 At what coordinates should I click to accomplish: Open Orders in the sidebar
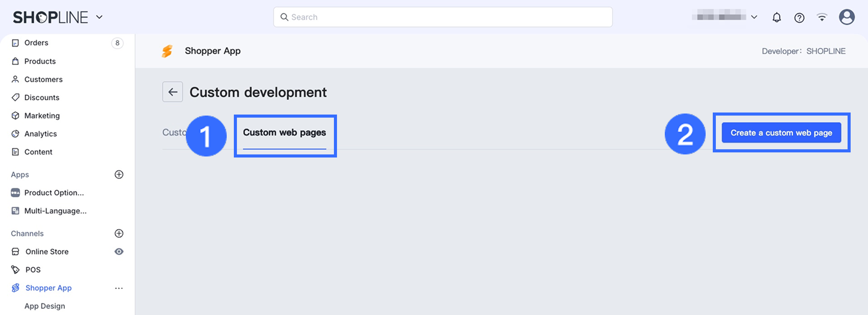pos(36,43)
